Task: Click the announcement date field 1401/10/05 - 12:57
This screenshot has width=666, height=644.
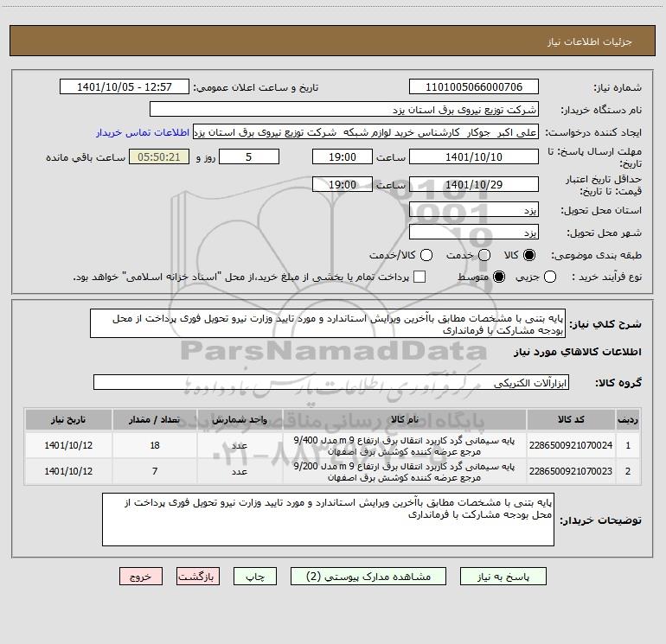Action: click(124, 86)
